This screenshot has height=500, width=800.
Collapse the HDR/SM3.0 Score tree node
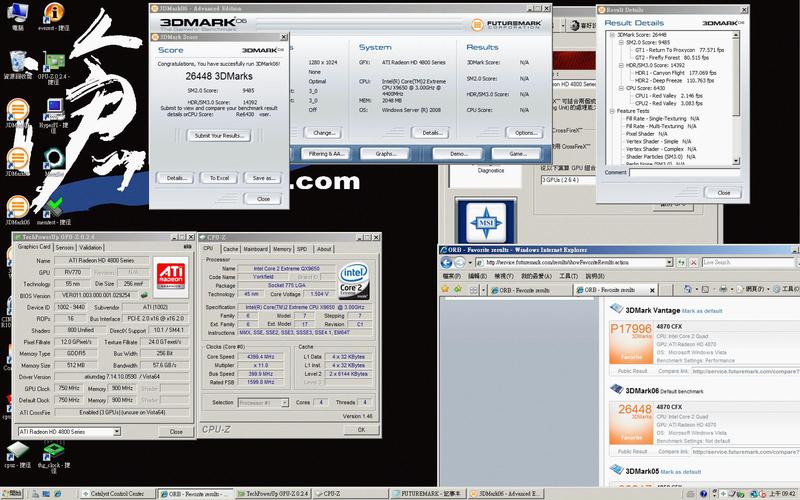[621, 65]
